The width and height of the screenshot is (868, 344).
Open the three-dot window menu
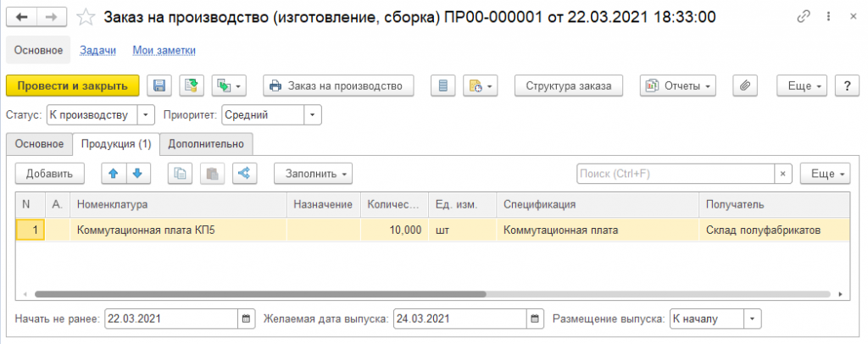pyautogui.click(x=827, y=17)
